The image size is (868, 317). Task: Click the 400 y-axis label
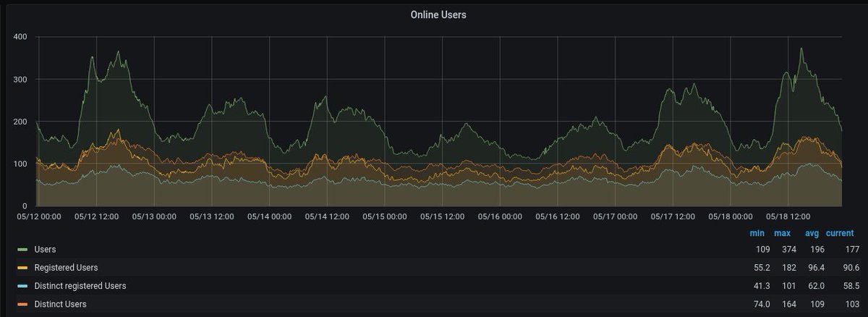click(x=20, y=37)
